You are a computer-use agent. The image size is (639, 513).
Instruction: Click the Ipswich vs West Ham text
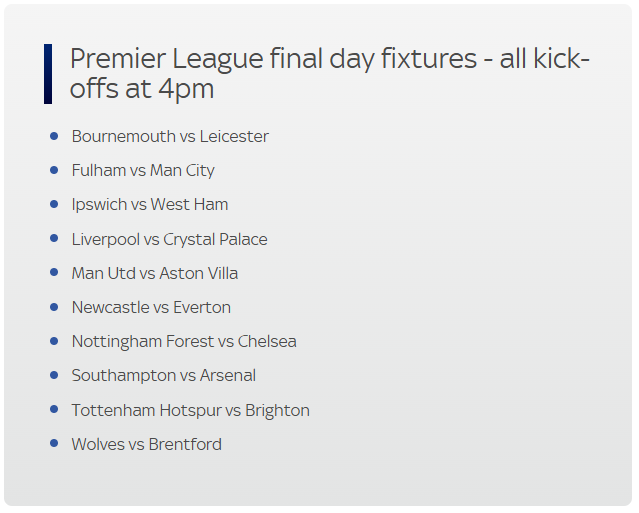(150, 205)
